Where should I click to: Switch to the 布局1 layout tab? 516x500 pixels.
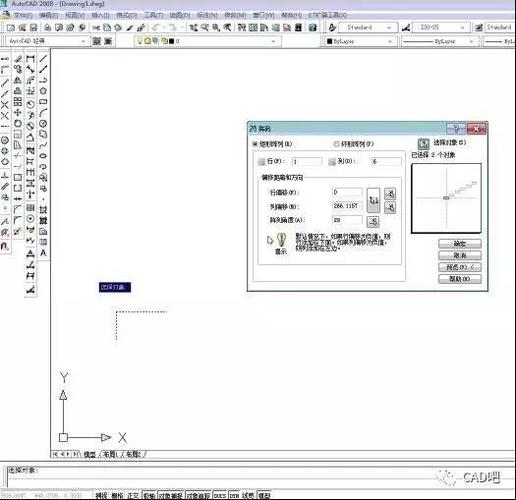(110, 455)
